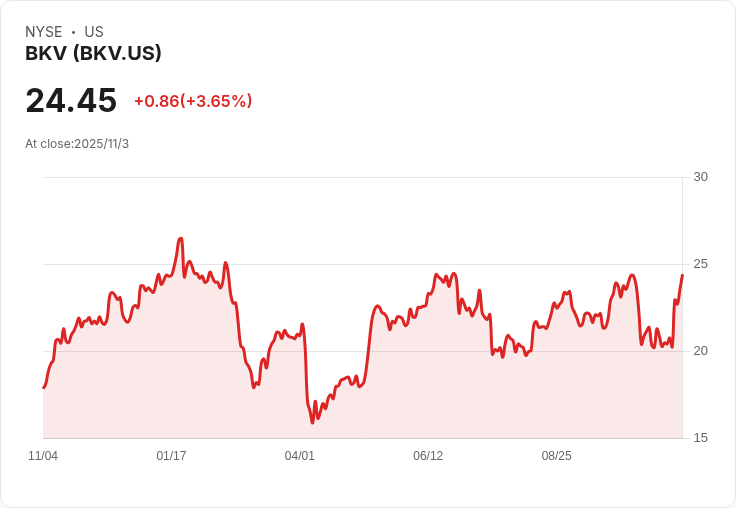Click the shaded area below the line near 06/12
The width and height of the screenshot is (736, 508).
coord(428,380)
